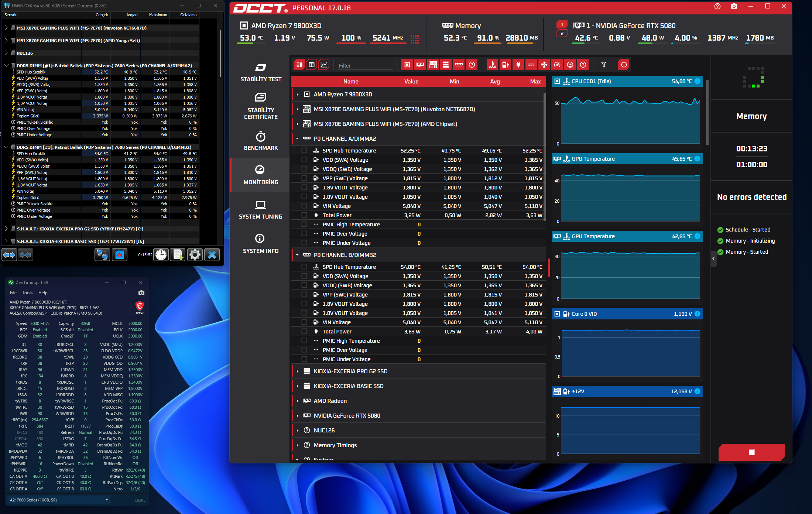This screenshot has height=514, width=812.
Task: Expand the Nuvoton NCT6687D group in OCCT
Action: click(297, 109)
